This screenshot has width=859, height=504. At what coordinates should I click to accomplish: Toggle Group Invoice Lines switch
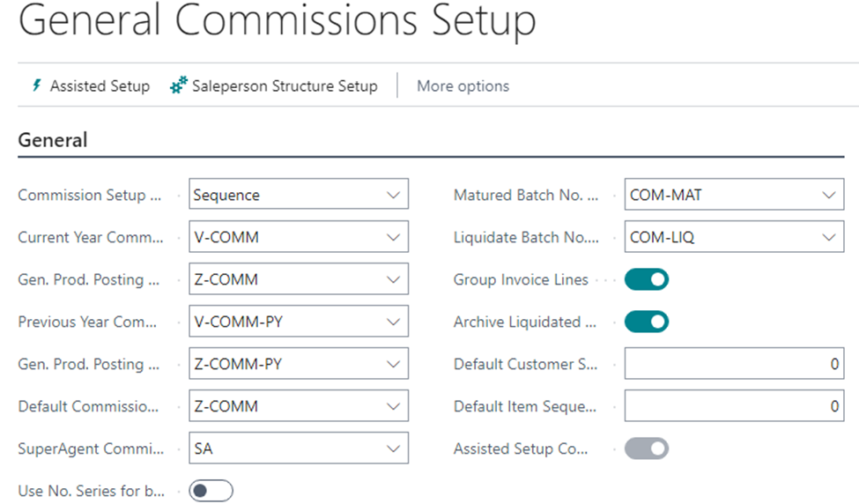coord(647,279)
